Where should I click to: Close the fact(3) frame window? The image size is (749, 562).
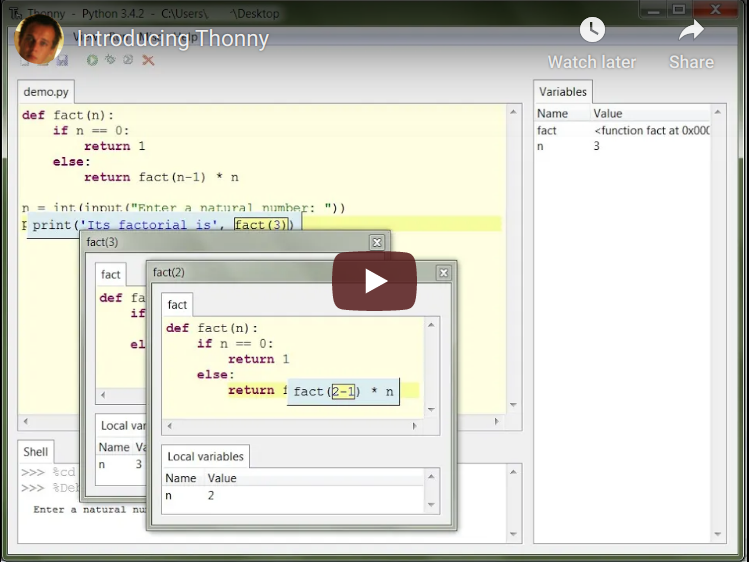tap(377, 243)
